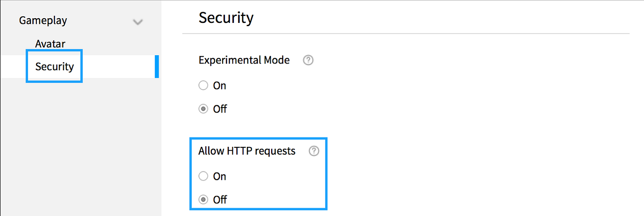
Task: Collapse the Gameplay section using its chevron
Action: (138, 22)
